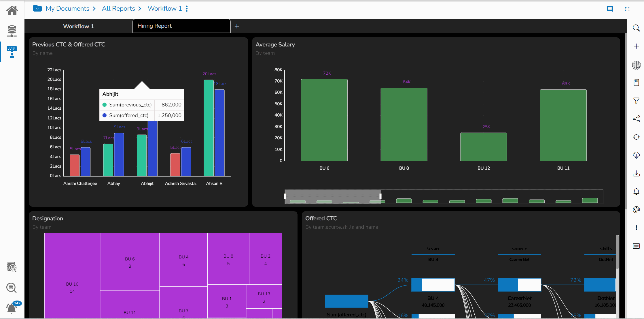Switch to the Hiring Report tab
Viewport: 644px width, 319px height.
[181, 26]
